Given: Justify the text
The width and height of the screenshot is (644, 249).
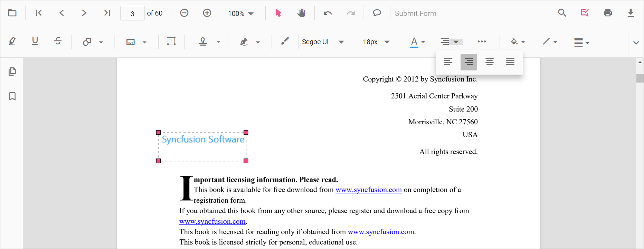Looking at the screenshot, I should (x=510, y=62).
